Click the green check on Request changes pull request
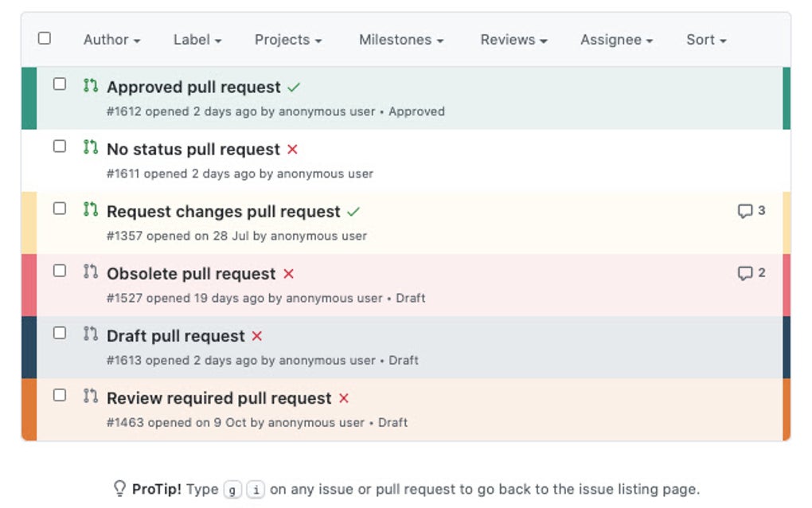The image size is (812, 508). (x=353, y=212)
